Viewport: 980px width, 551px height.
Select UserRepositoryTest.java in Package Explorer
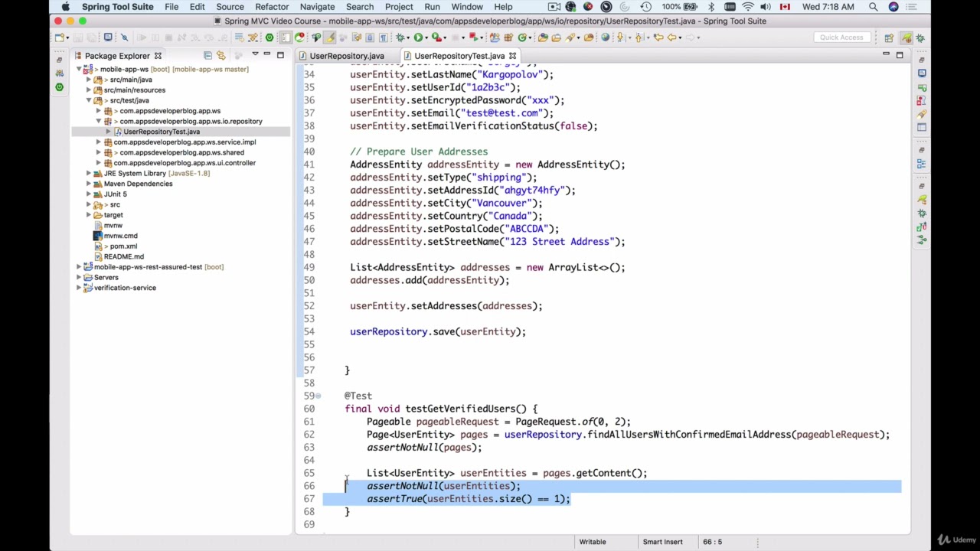pyautogui.click(x=162, y=132)
